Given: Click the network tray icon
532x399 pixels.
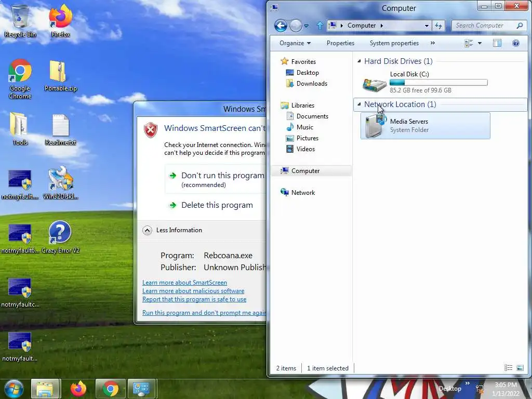Looking at the screenshot, I should (480, 389).
